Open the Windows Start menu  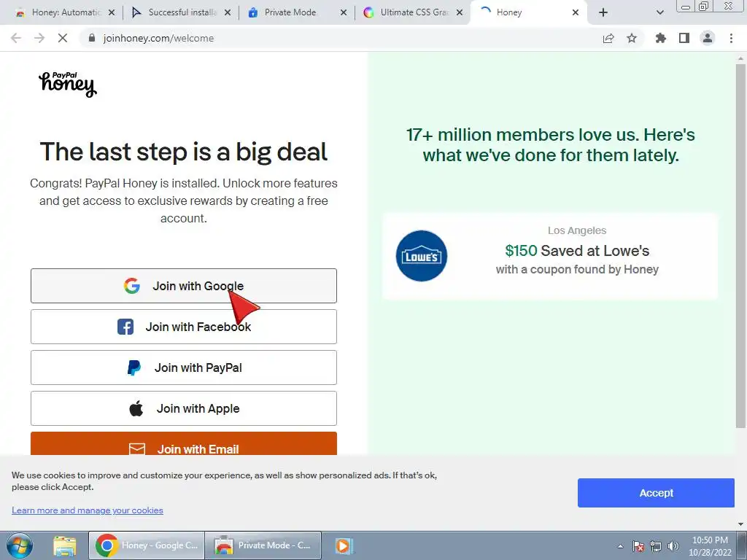tap(20, 545)
